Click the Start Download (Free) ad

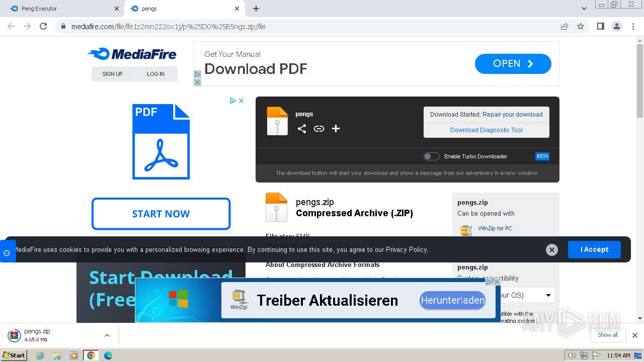(161, 288)
